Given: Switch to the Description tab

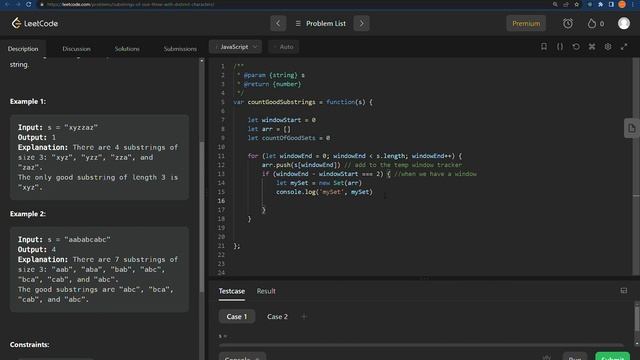Looking at the screenshot, I should [23, 49].
